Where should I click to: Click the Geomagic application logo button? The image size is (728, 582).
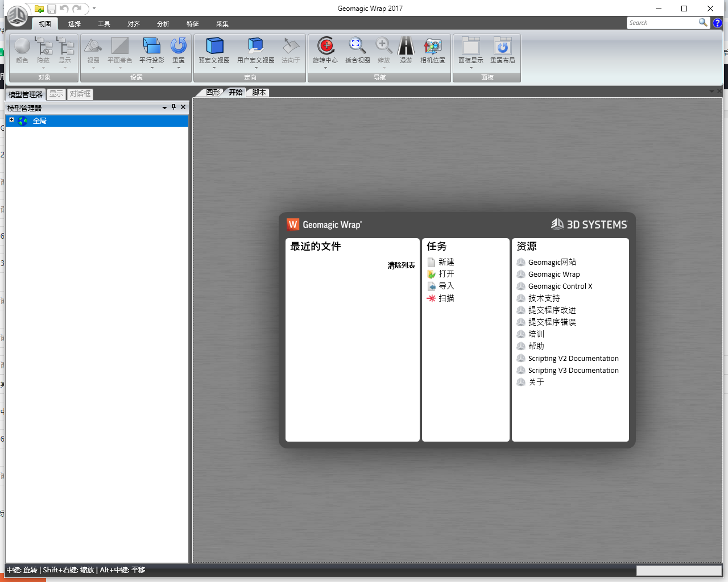pyautogui.click(x=17, y=16)
